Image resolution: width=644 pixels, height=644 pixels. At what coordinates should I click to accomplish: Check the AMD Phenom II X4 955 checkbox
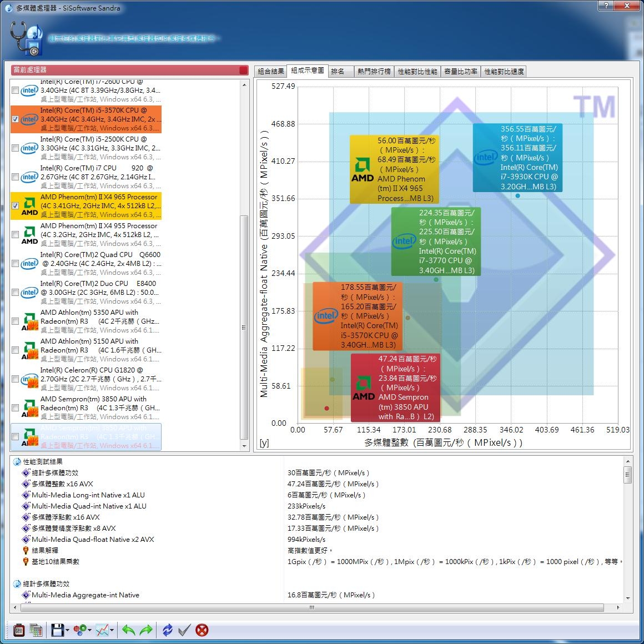(x=15, y=234)
